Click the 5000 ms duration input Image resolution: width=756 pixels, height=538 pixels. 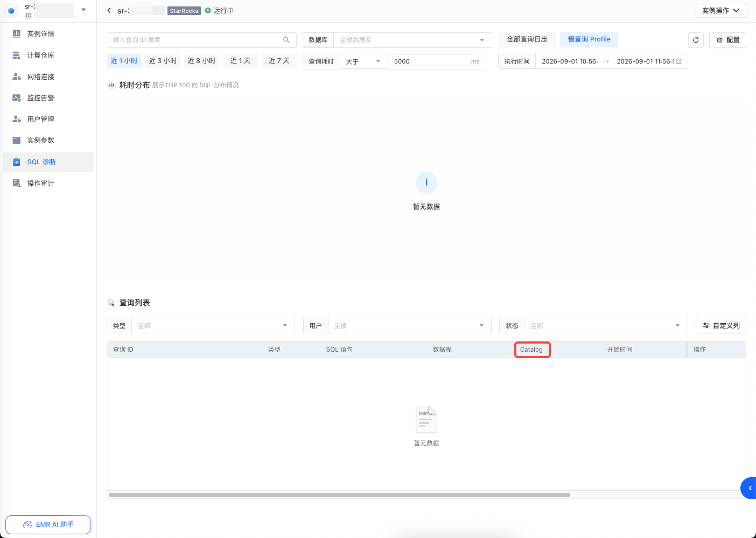pos(437,61)
